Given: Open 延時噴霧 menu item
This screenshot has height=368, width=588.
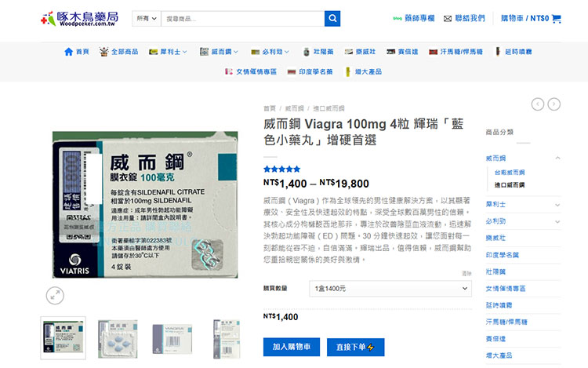Looking at the screenshot, I should 518,52.
